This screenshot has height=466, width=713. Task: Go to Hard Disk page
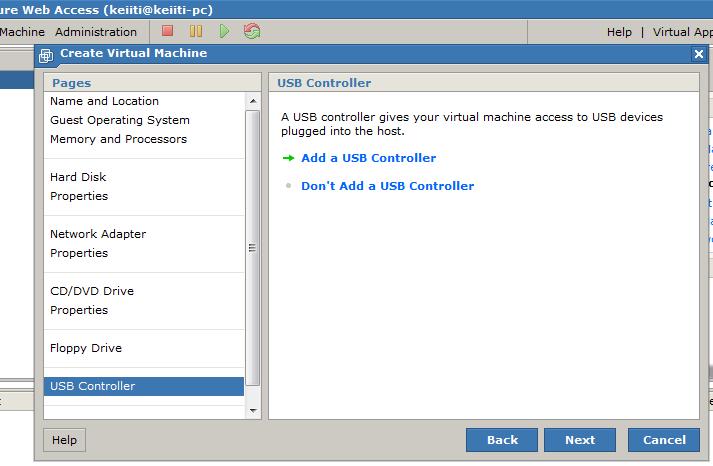78,177
